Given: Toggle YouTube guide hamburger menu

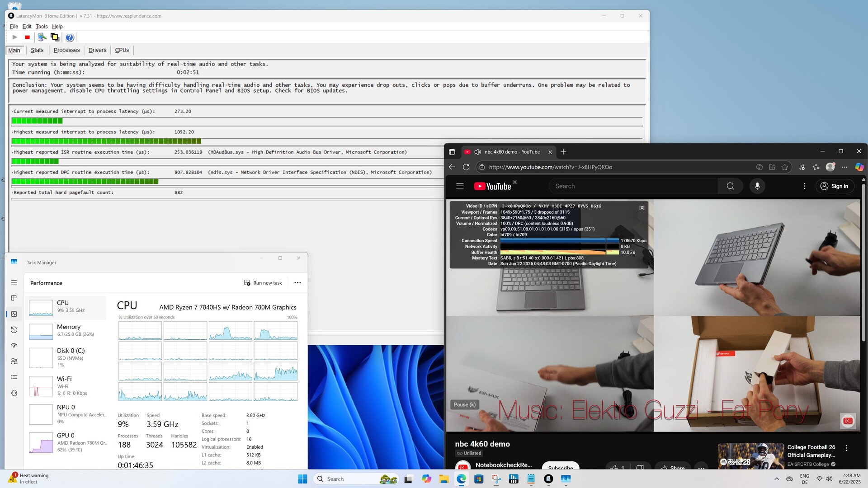Looking at the screenshot, I should click(x=460, y=186).
